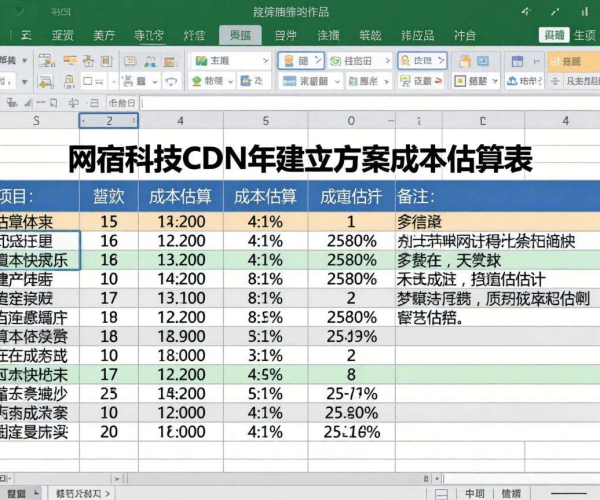Click the key-person button with blue border

[x=422, y=61]
